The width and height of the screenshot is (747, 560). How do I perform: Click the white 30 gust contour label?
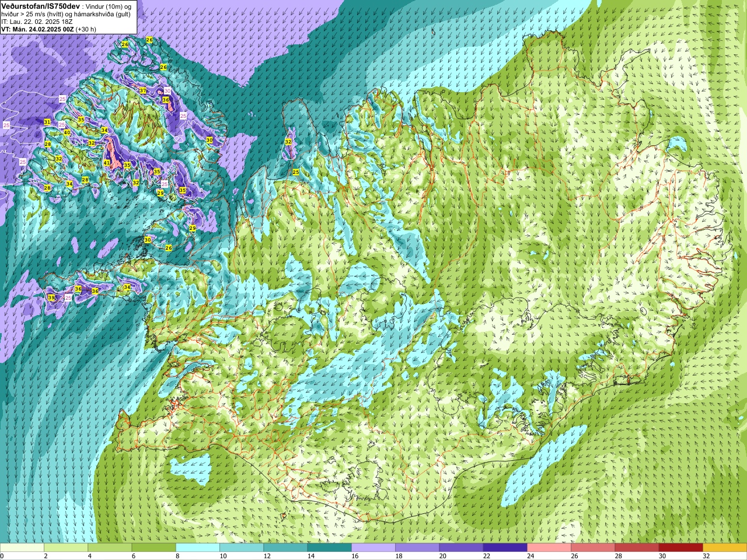[167, 90]
